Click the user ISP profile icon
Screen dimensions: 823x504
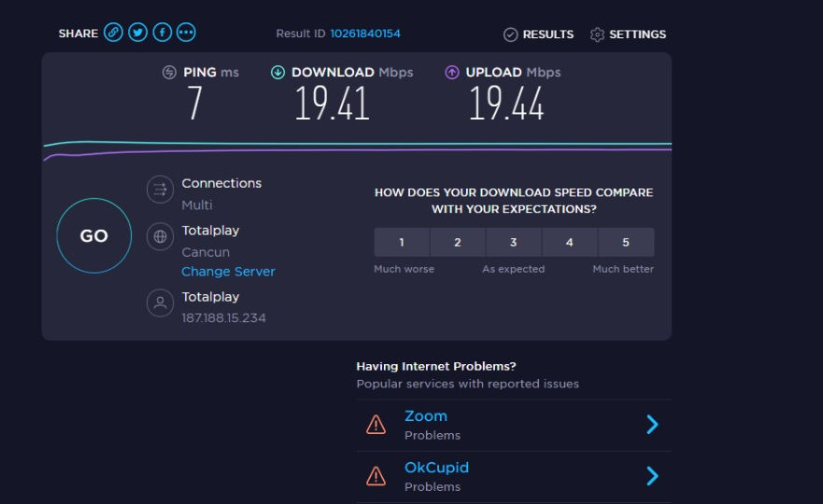(160, 302)
